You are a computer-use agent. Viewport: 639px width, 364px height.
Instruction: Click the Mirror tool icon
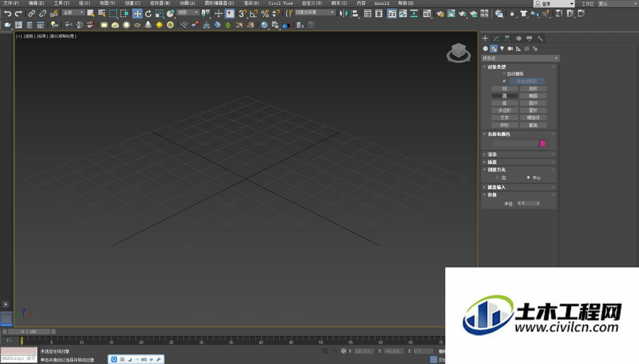pyautogui.click(x=343, y=14)
